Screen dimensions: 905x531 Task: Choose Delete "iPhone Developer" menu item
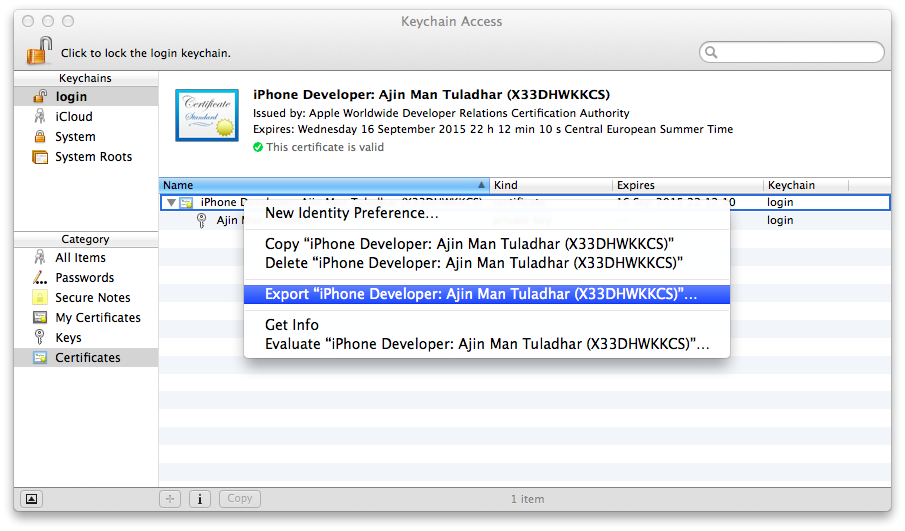pyautogui.click(x=487, y=263)
